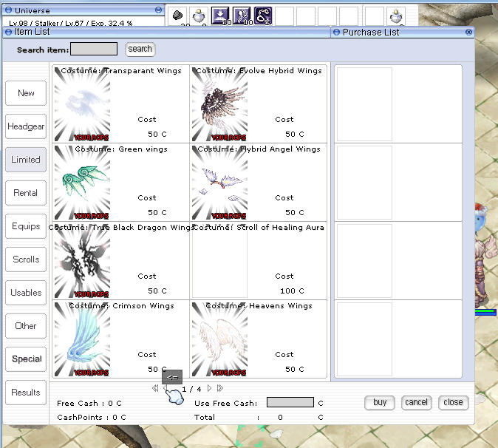Click the cancel button
The image size is (498, 448).
tap(417, 403)
